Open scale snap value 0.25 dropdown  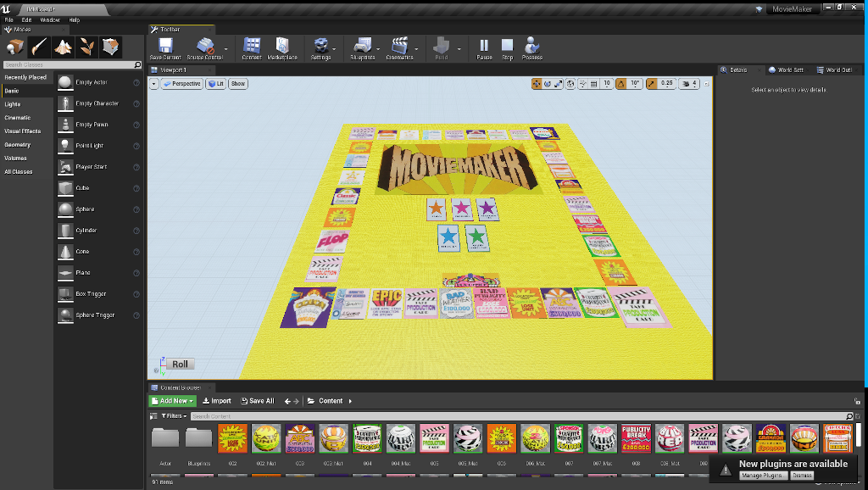click(667, 84)
